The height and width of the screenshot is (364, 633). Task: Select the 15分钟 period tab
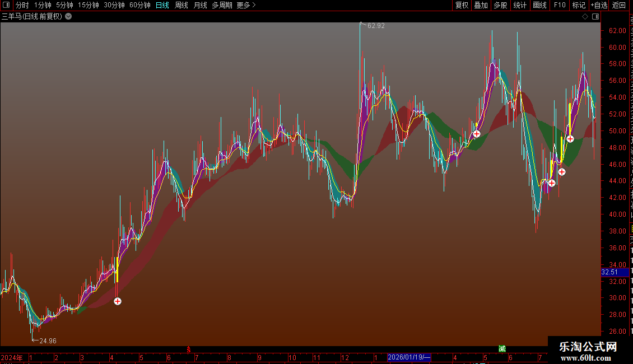pos(89,5)
